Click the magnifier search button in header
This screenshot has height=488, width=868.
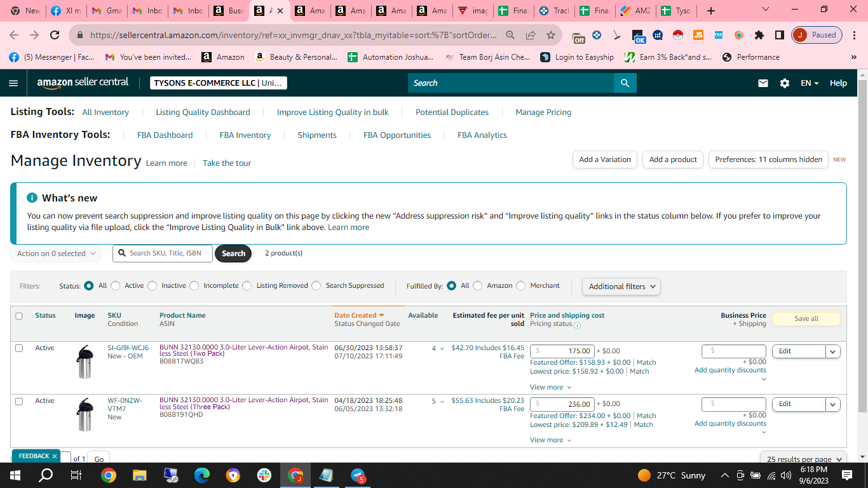point(625,83)
